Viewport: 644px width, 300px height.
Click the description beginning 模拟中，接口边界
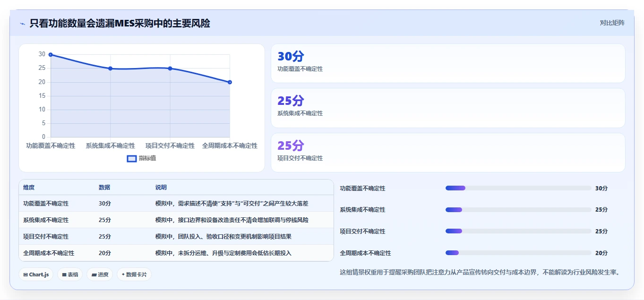coord(232,220)
